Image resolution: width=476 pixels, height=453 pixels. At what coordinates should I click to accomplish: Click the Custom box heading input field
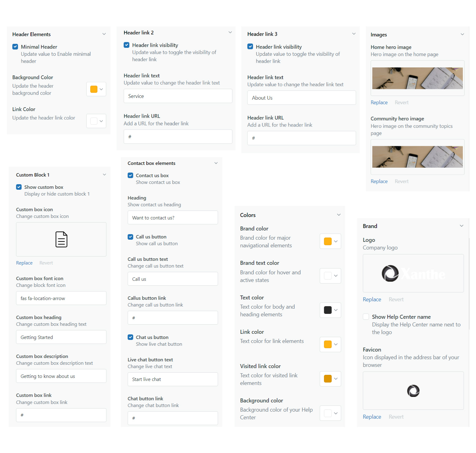(61, 337)
